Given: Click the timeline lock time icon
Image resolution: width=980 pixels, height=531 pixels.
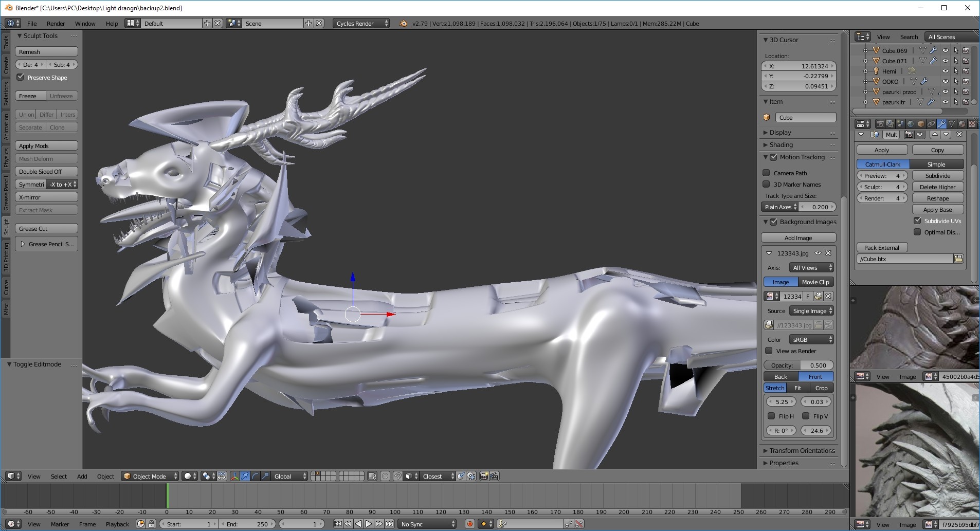Looking at the screenshot, I should click(x=151, y=524).
